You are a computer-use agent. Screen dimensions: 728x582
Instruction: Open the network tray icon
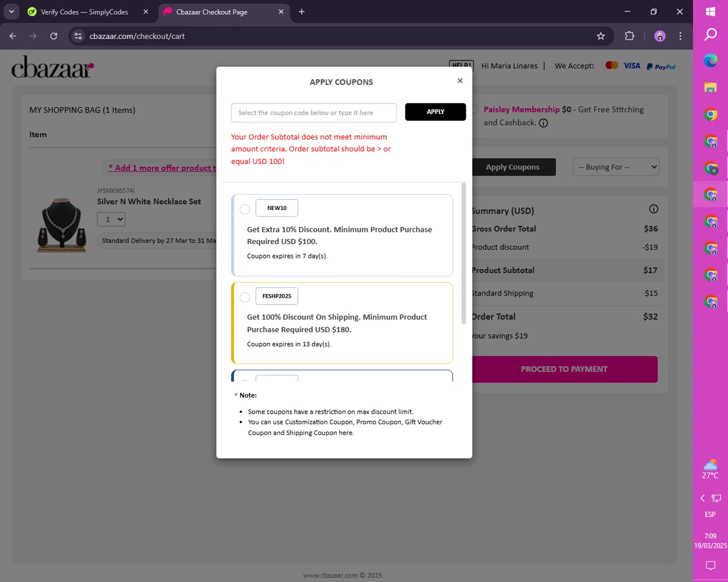point(716,498)
